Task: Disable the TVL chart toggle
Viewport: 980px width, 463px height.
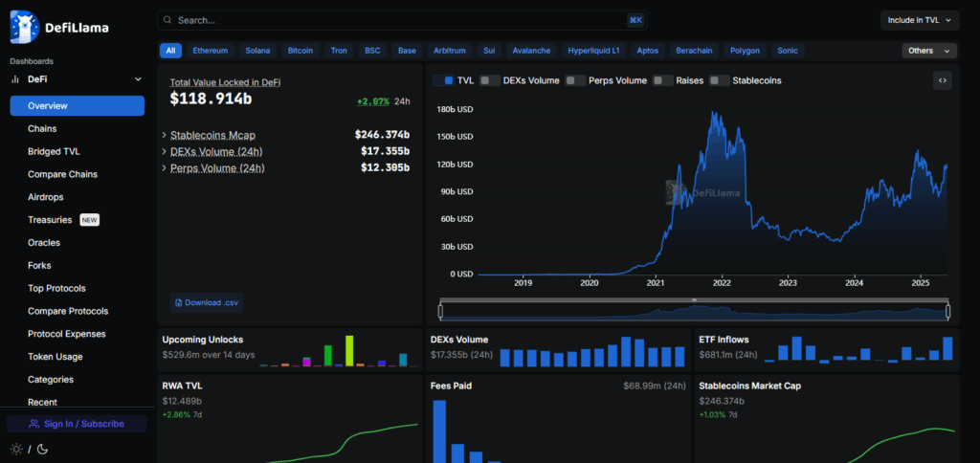Action: (x=442, y=81)
